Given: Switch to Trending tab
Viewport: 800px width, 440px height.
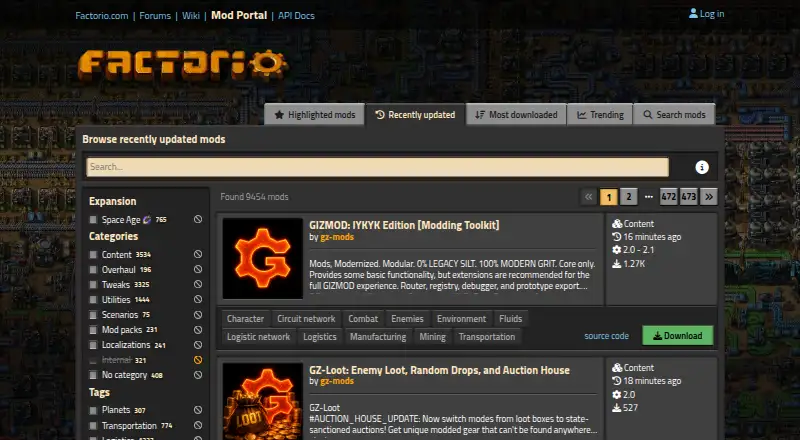Looking at the screenshot, I should pyautogui.click(x=600, y=115).
